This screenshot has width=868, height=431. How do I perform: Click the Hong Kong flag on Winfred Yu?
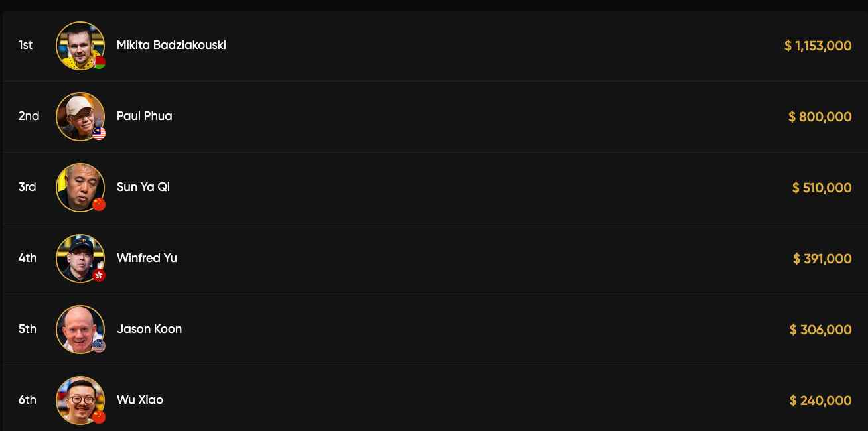[x=99, y=275]
